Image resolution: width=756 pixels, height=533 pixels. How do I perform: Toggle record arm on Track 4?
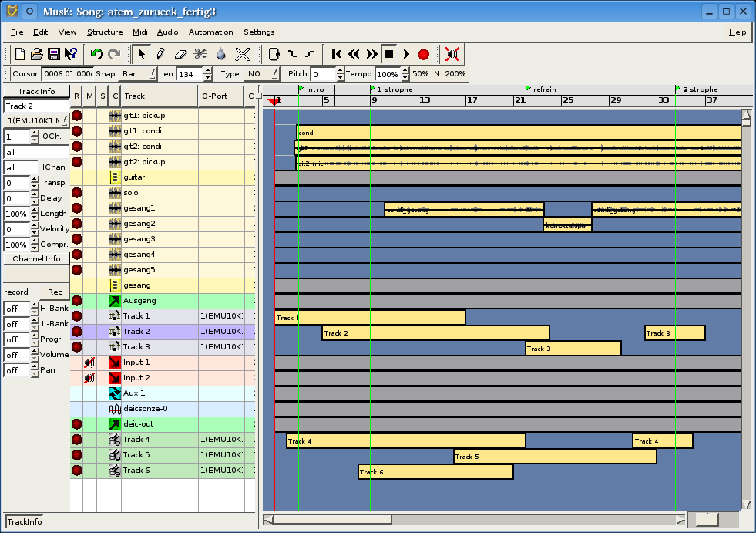pos(76,440)
